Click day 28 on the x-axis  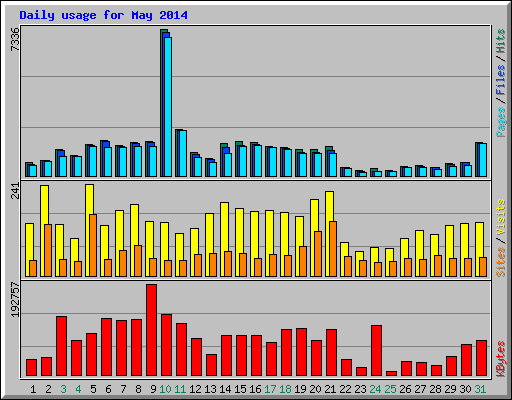435,389
